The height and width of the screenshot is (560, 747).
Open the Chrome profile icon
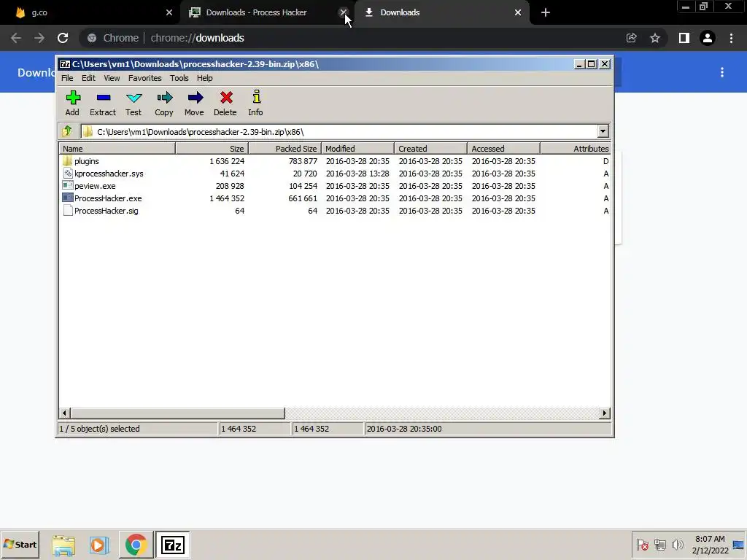coord(708,38)
